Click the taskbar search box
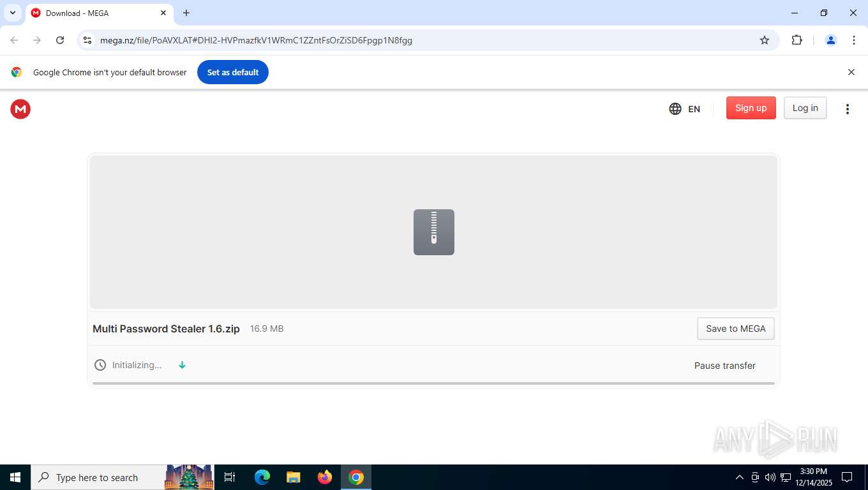Viewport: 868px width, 490px height. (123, 477)
